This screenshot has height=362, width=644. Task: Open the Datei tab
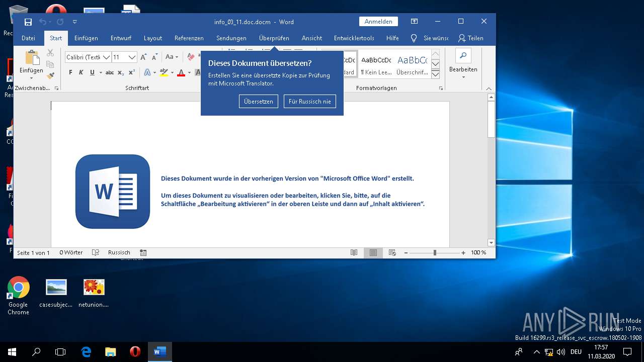tap(28, 38)
